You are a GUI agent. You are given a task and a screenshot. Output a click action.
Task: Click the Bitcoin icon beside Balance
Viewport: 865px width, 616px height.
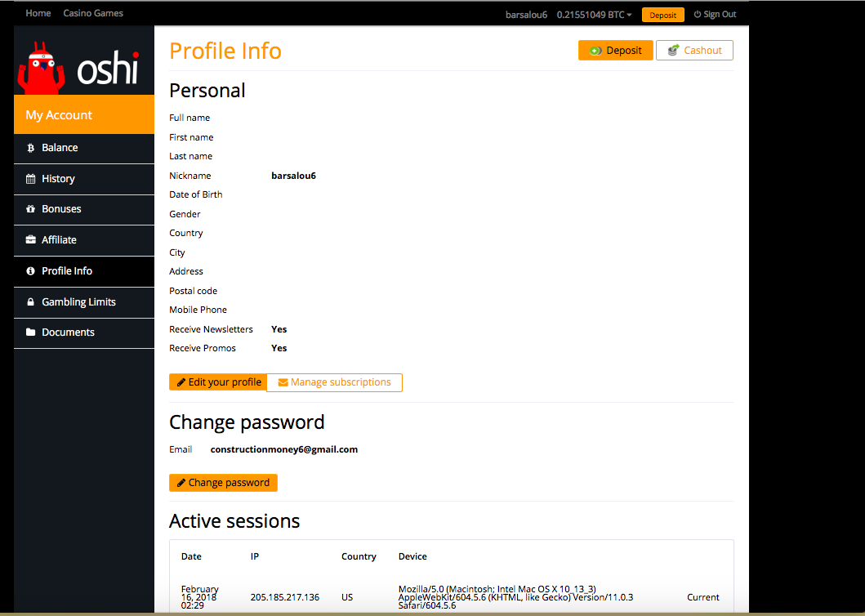tap(31, 148)
